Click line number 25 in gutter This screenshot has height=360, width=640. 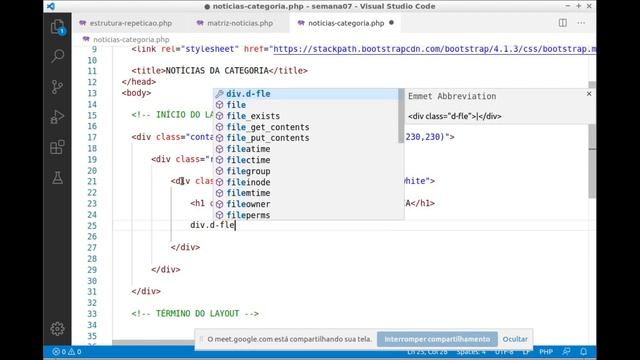point(92,226)
